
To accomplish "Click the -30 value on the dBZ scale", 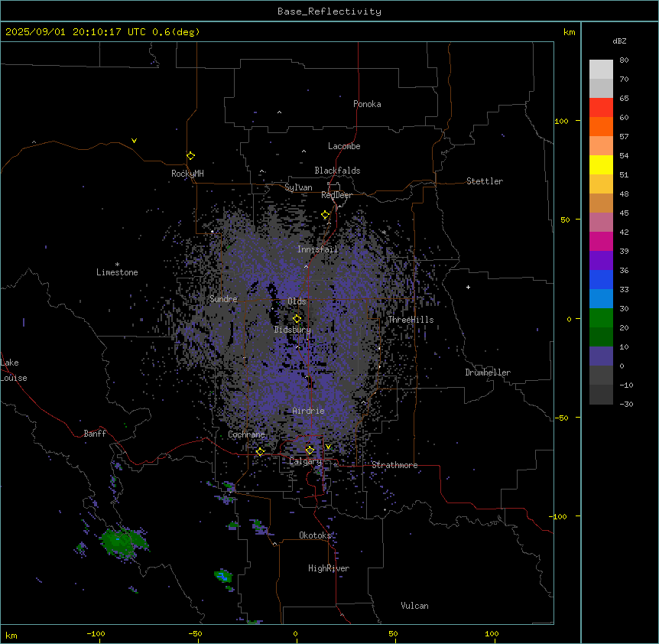I will (x=626, y=404).
